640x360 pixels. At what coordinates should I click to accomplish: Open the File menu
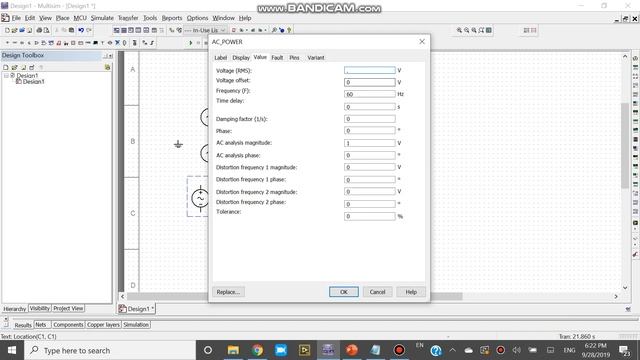[16, 18]
